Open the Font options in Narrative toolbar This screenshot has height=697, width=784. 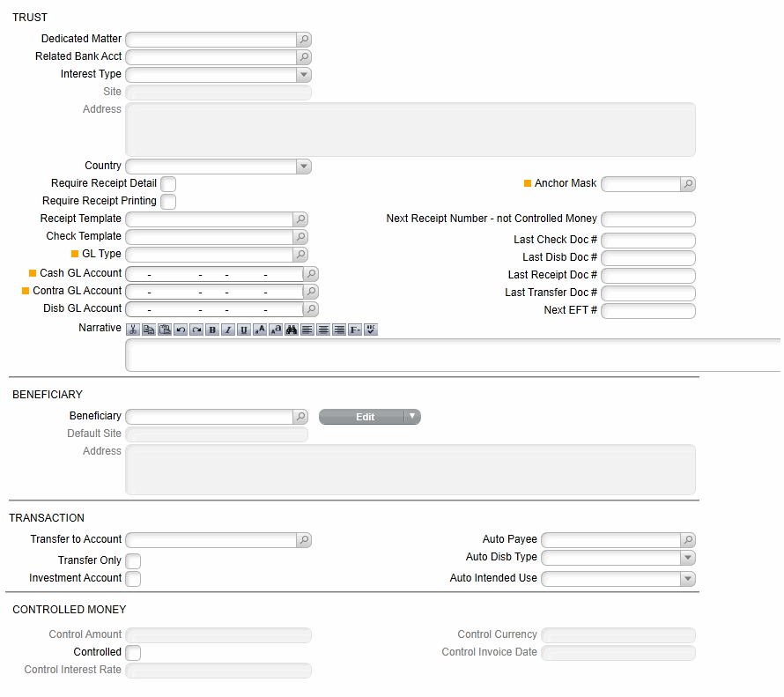click(x=354, y=330)
